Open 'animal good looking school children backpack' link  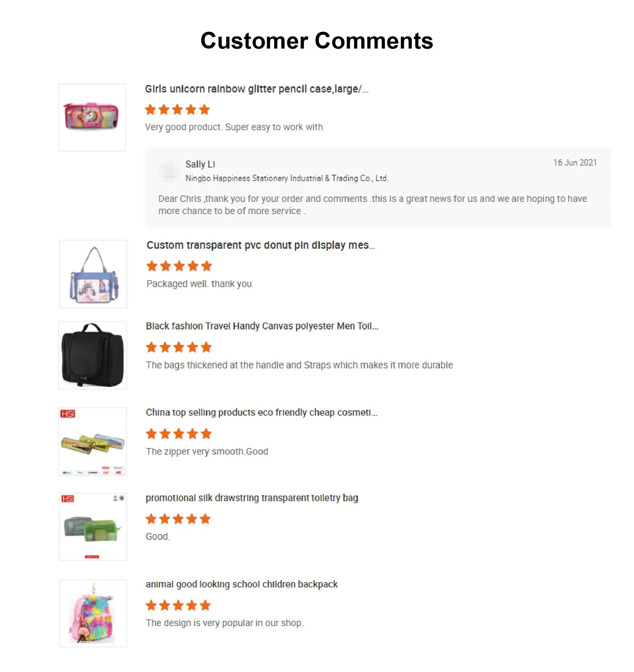pyautogui.click(x=242, y=584)
